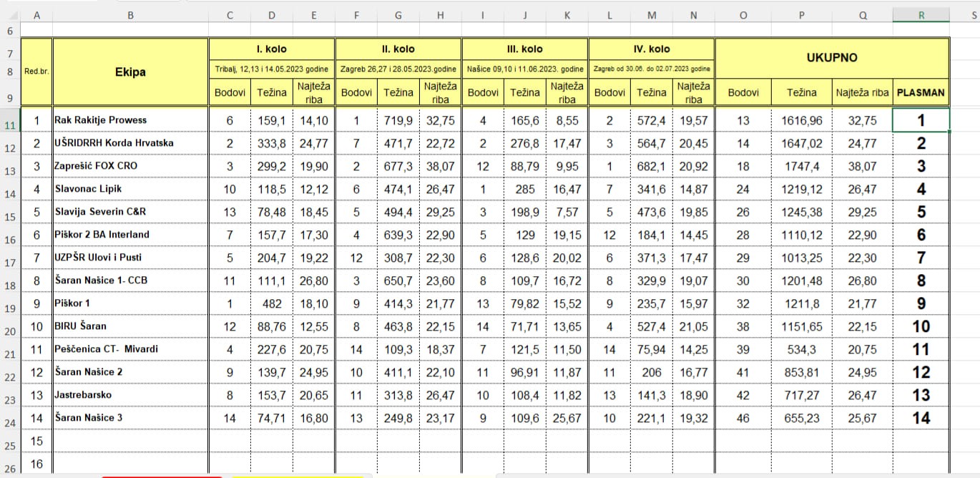
Task: Click the II. kolo header cell
Action: click(x=398, y=49)
